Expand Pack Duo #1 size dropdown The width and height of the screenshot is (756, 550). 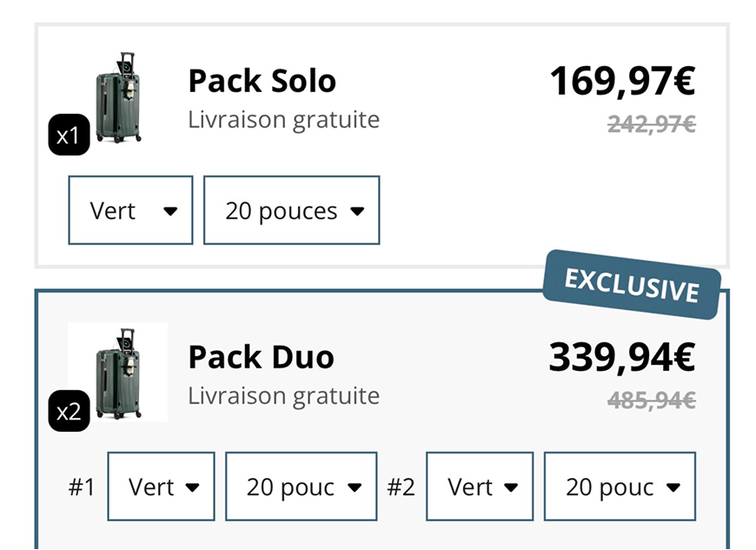(301, 487)
